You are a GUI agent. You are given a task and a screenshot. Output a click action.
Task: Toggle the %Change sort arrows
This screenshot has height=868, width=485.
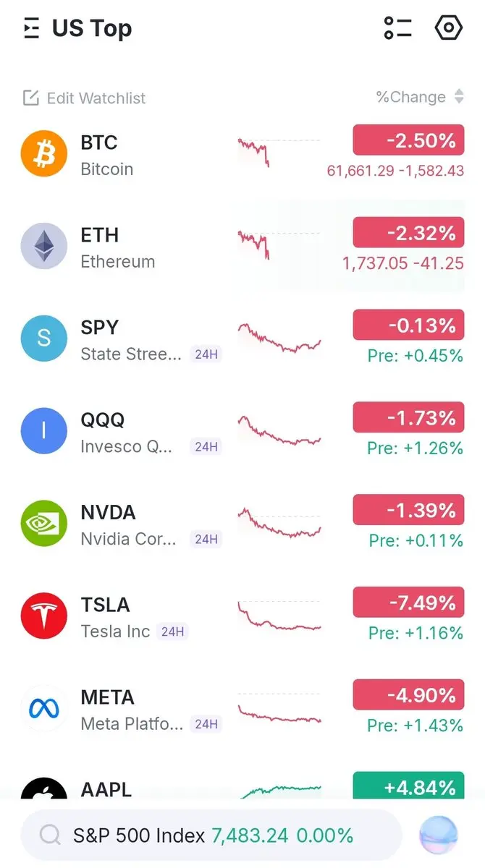[x=458, y=97]
